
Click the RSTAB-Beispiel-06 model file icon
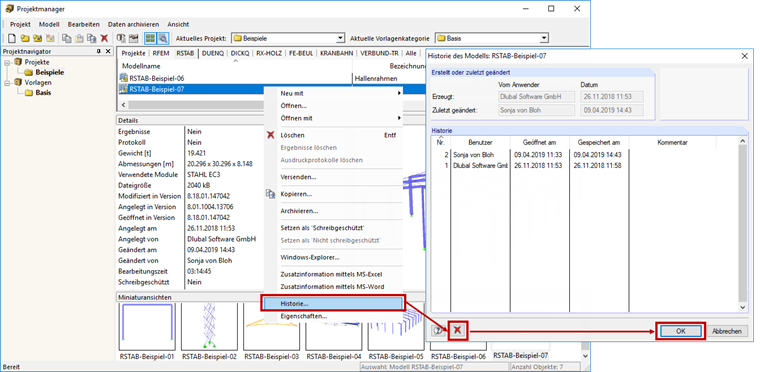(x=124, y=78)
